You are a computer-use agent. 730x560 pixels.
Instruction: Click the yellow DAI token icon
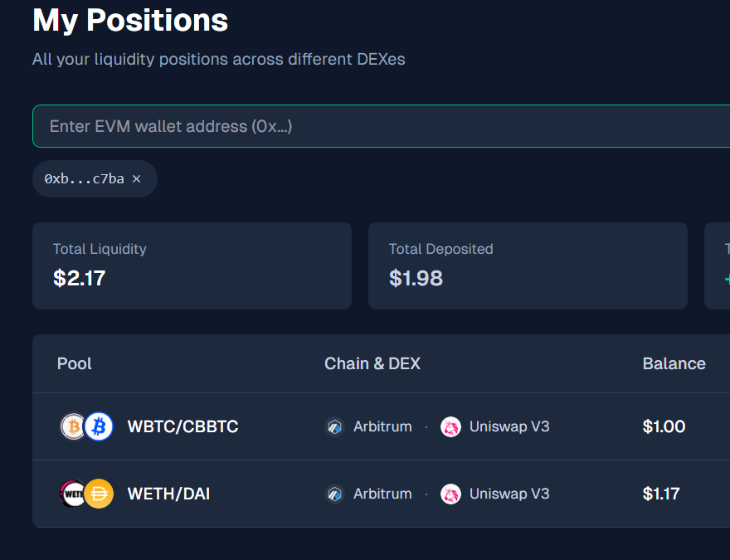pyautogui.click(x=99, y=494)
